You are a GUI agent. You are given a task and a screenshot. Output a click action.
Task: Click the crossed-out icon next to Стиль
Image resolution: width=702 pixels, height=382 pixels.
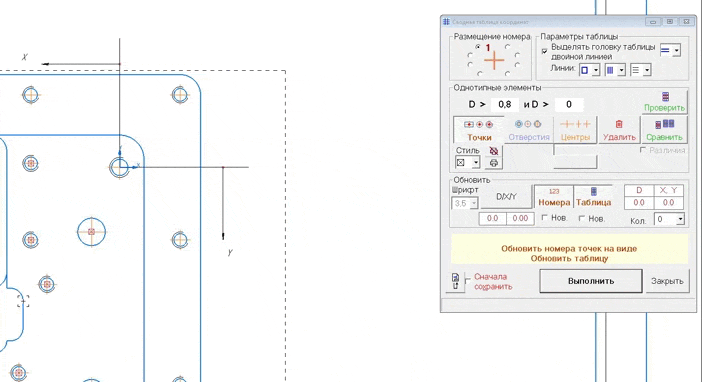(x=493, y=151)
